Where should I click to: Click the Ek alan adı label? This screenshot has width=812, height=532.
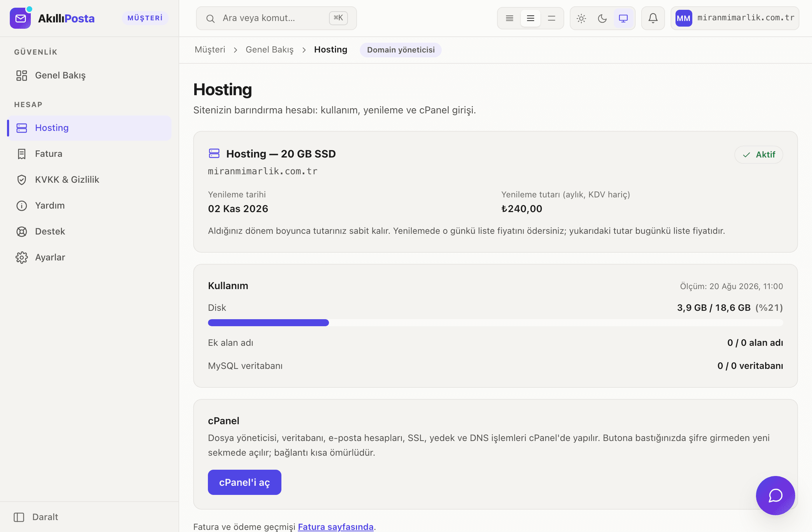click(230, 343)
